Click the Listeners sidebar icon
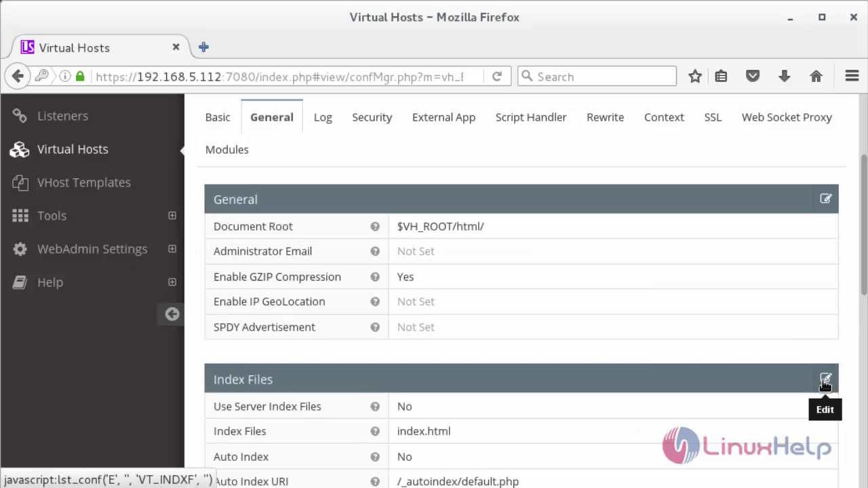868x488 pixels. click(x=20, y=116)
